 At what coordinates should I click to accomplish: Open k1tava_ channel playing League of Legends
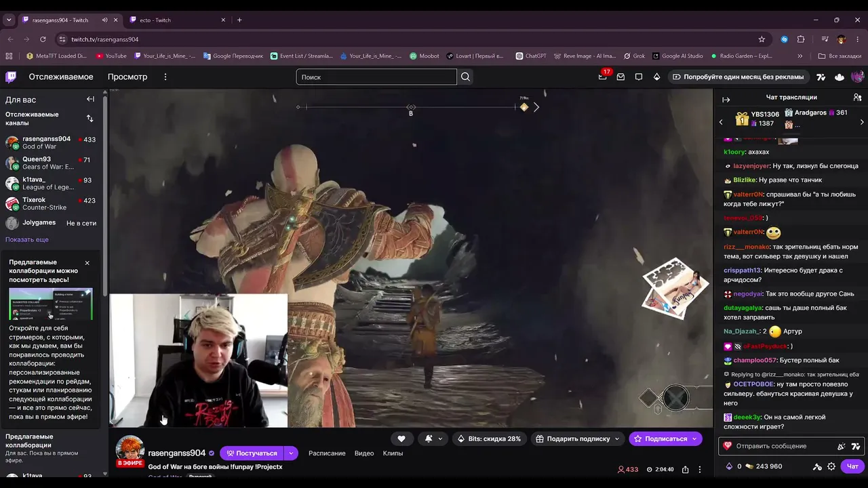coord(51,183)
